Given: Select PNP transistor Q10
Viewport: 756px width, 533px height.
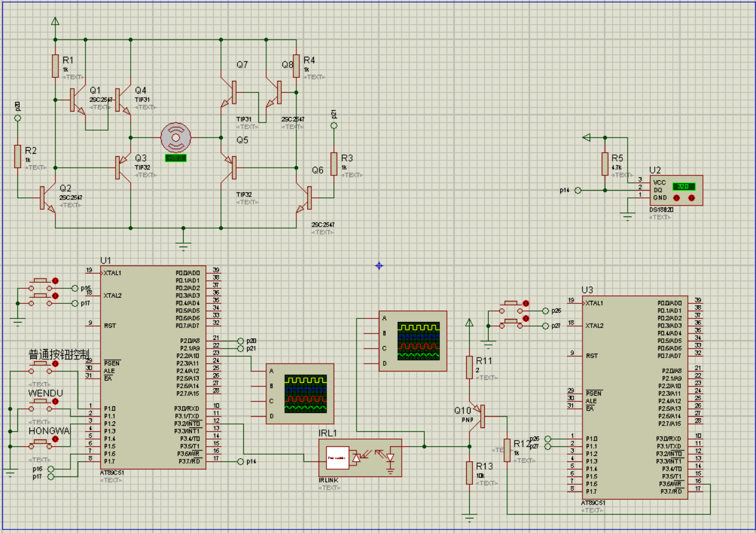Looking at the screenshot, I should point(480,416).
